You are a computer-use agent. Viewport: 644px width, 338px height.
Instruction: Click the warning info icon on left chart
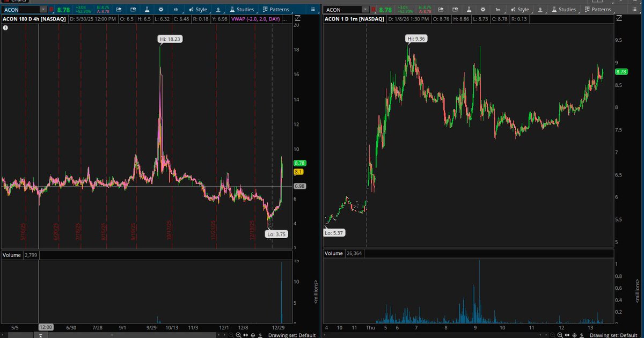[5, 27]
